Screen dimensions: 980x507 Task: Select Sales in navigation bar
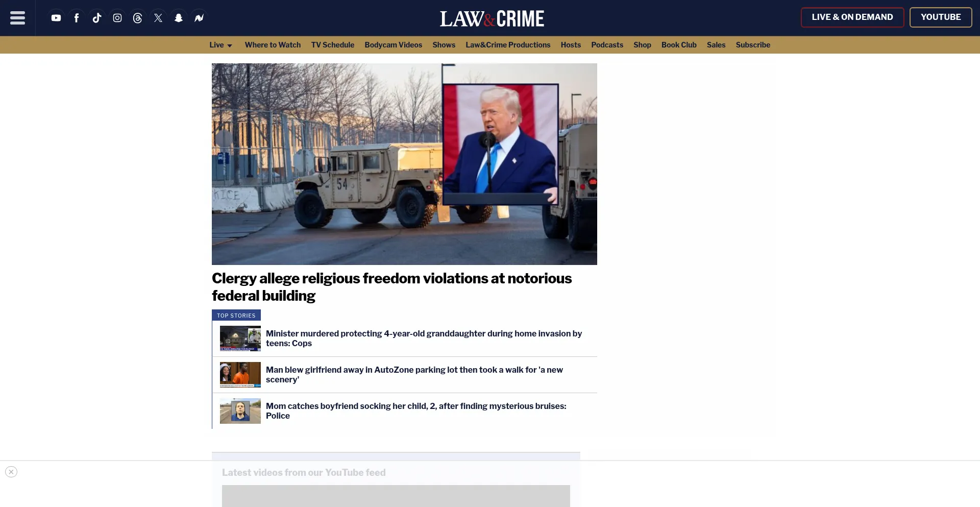point(716,45)
